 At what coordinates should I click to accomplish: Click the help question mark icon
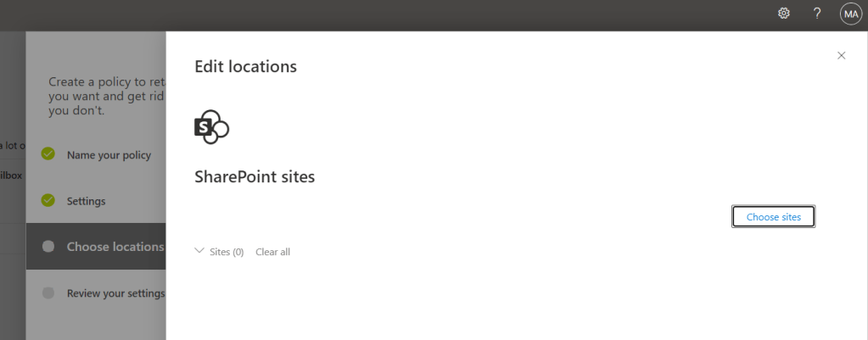click(x=817, y=14)
